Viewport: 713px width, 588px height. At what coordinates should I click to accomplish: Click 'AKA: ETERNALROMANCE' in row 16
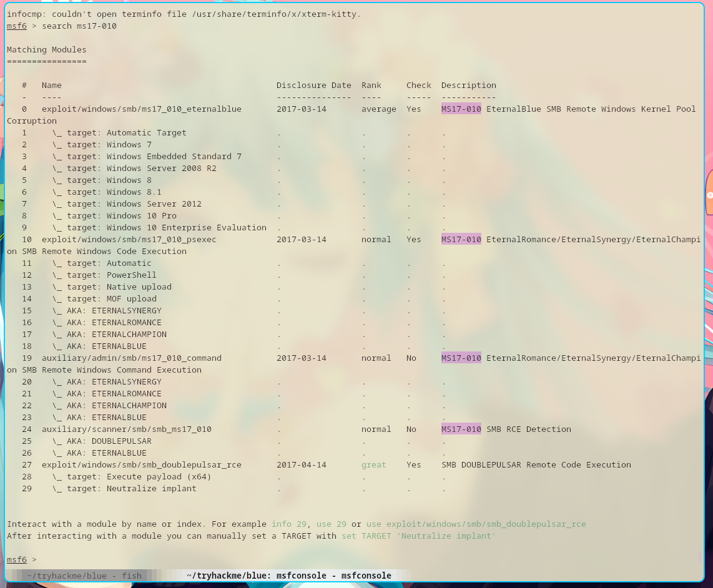(107, 323)
